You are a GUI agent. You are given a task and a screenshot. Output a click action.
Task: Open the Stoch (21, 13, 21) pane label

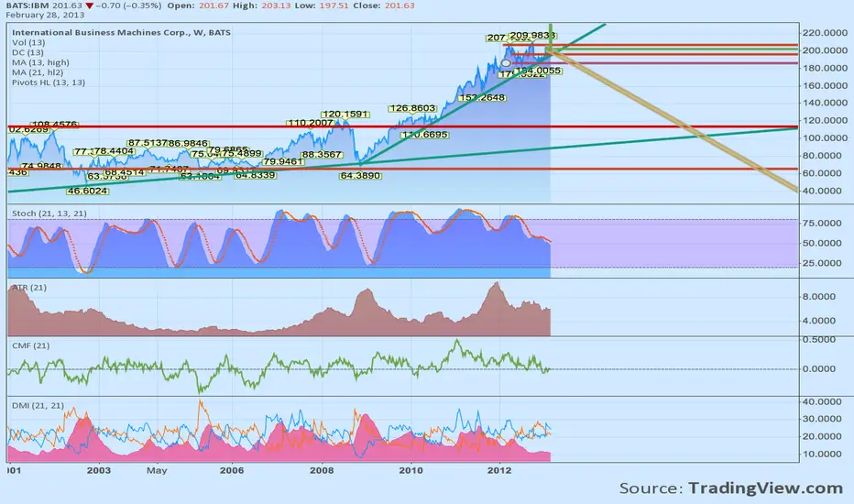tap(49, 214)
